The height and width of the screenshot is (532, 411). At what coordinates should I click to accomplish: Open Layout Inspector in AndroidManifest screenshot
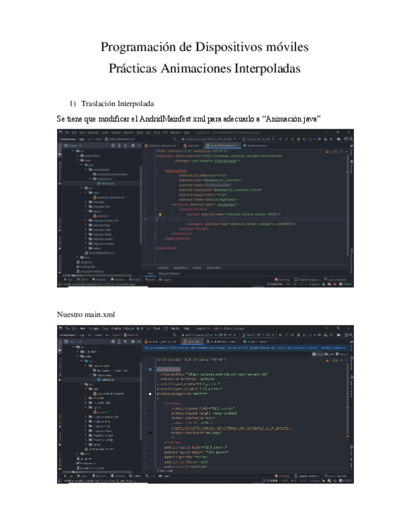coord(335,280)
